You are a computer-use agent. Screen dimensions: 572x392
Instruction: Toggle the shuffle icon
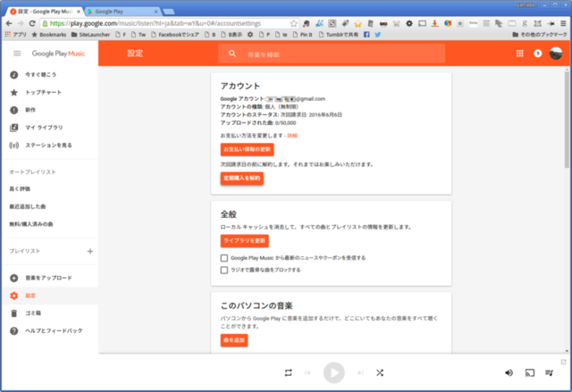point(380,372)
